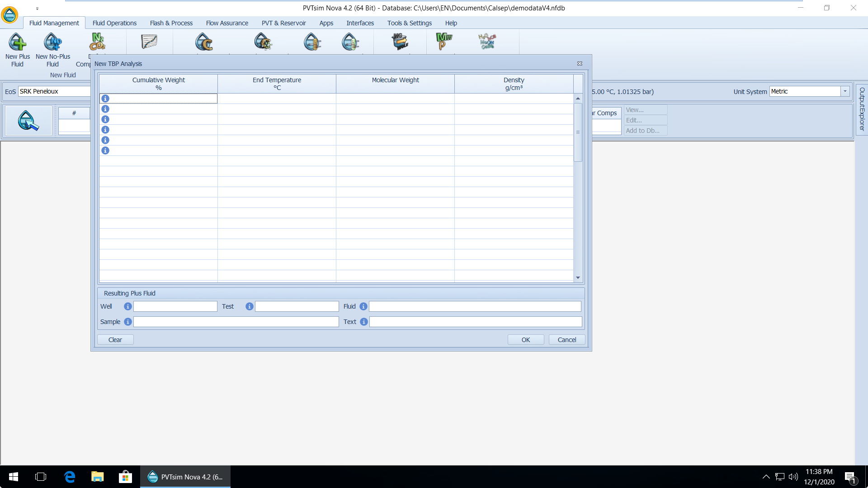Click the H2O MeOH mixing ribbon icon

click(x=487, y=42)
